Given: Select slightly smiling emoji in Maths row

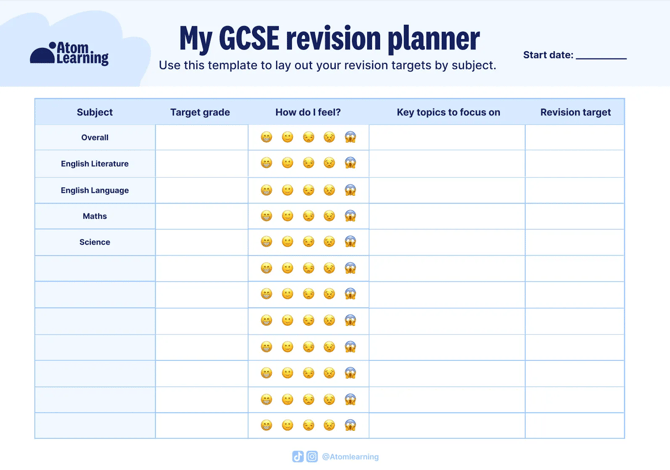Looking at the screenshot, I should click(x=288, y=216).
